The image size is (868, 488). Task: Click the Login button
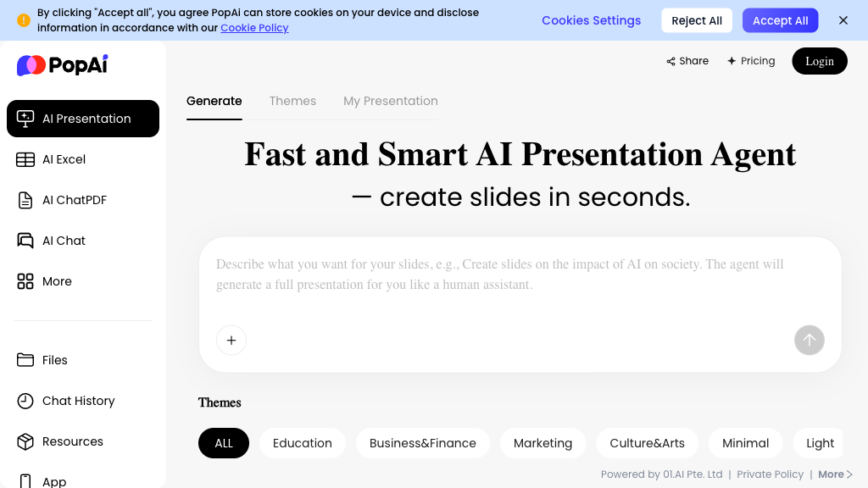click(x=819, y=61)
